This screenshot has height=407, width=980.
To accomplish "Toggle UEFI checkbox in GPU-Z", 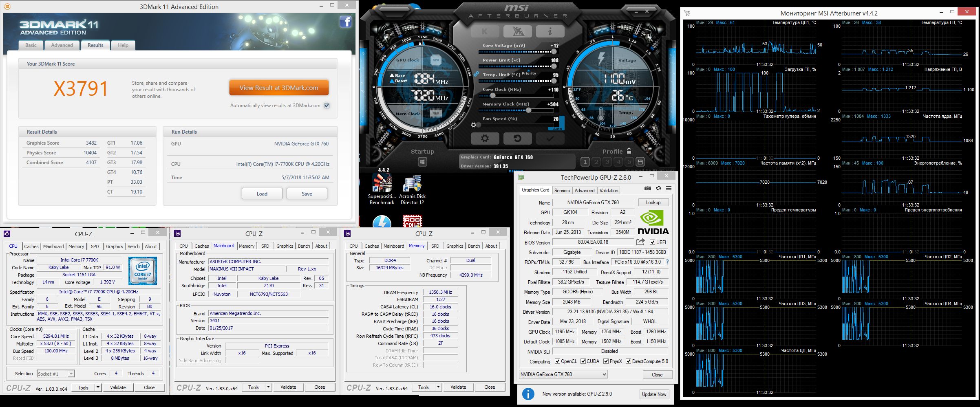I will point(652,242).
